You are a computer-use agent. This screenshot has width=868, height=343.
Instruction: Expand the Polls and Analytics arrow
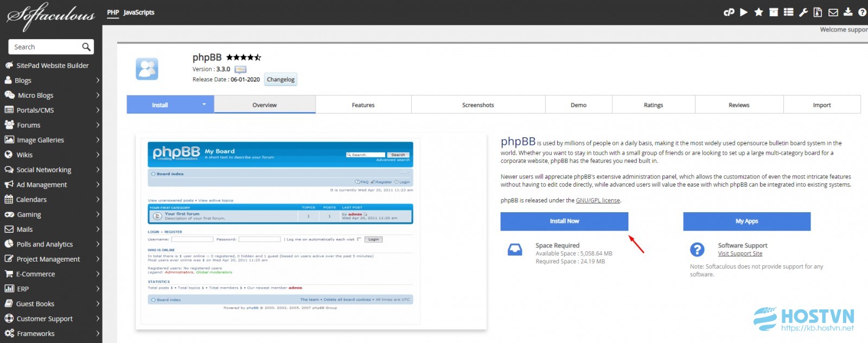tap(98, 244)
